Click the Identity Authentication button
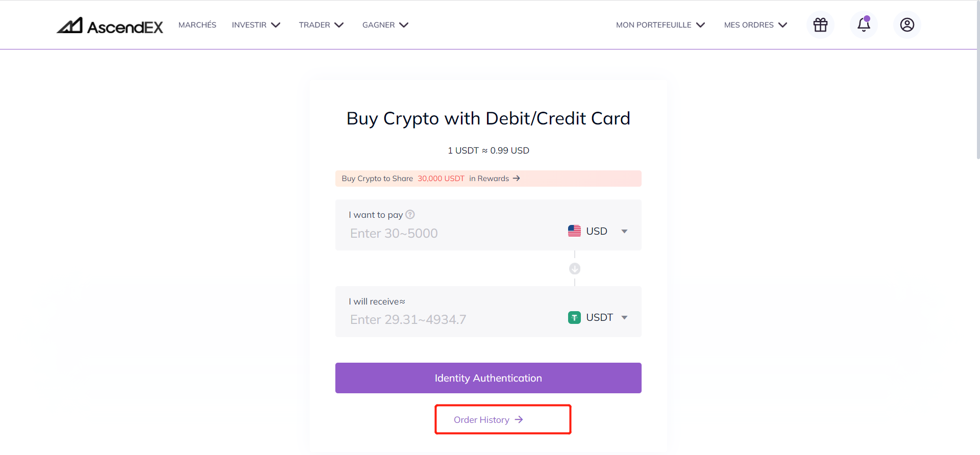The height and width of the screenshot is (455, 980). (488, 378)
